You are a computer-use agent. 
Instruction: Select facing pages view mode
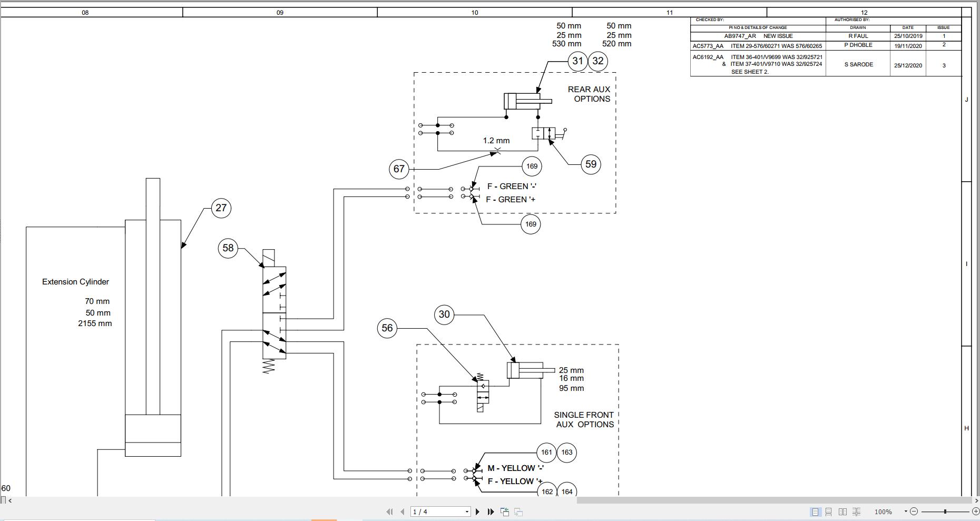[x=842, y=512]
